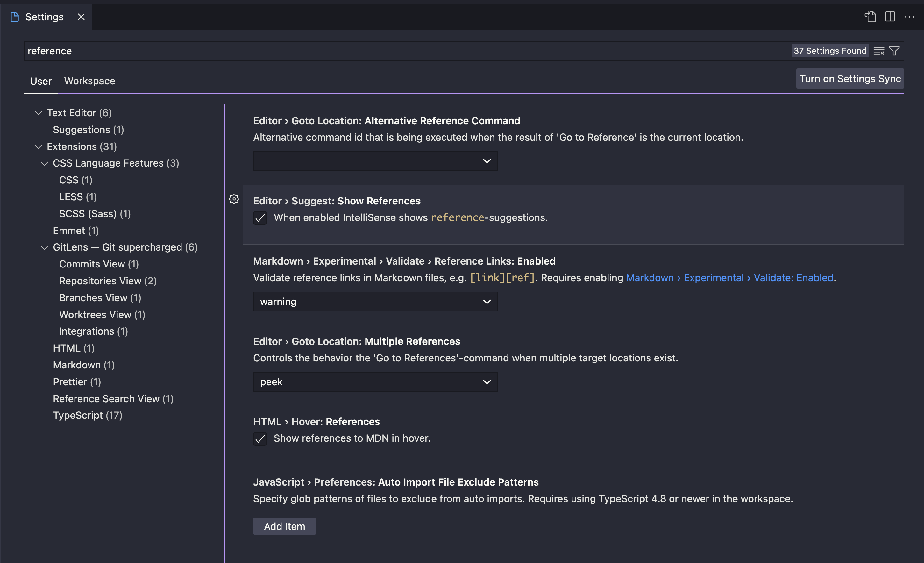Screen dimensions: 924x563
Task: Click Turn on Settings Sync button
Action: click(x=850, y=79)
